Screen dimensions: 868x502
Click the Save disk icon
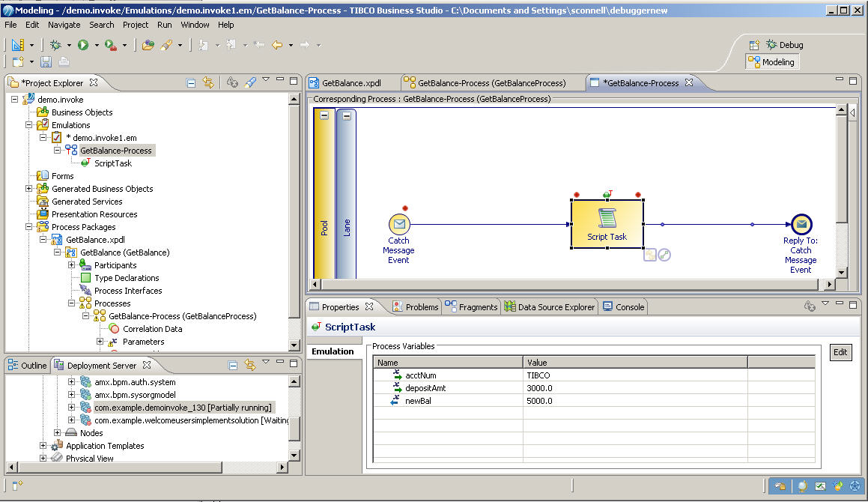coord(46,62)
